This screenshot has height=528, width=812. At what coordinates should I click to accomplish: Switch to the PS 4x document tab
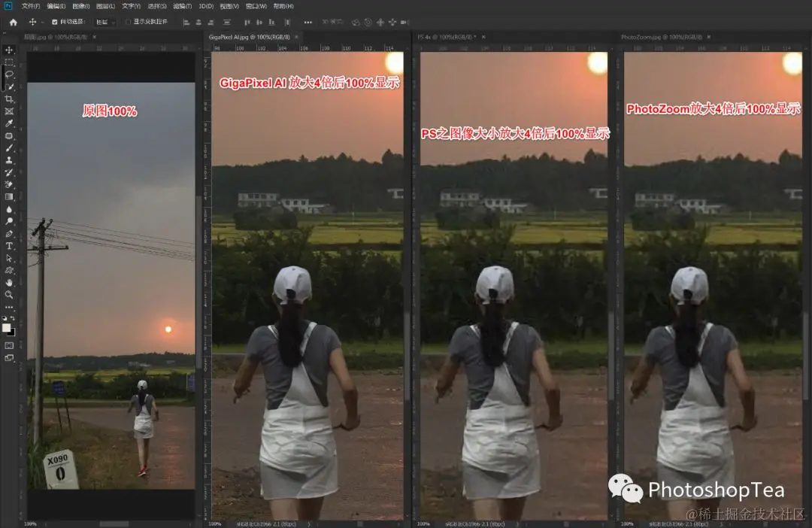click(447, 38)
